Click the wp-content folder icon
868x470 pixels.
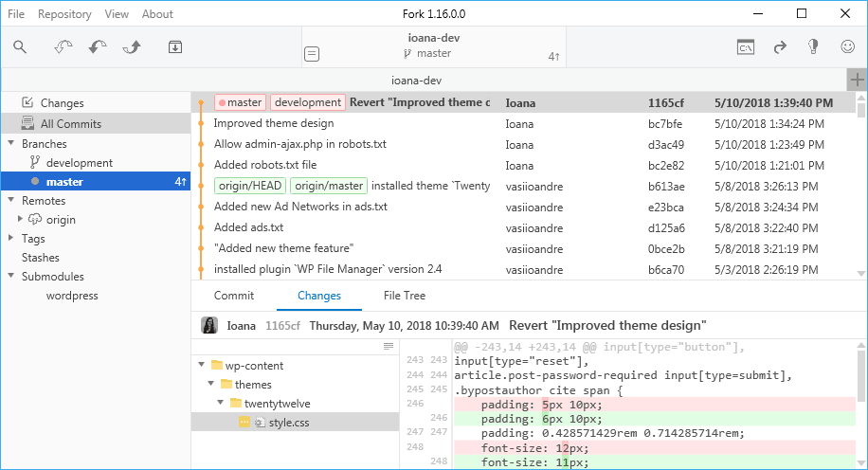[x=217, y=366]
